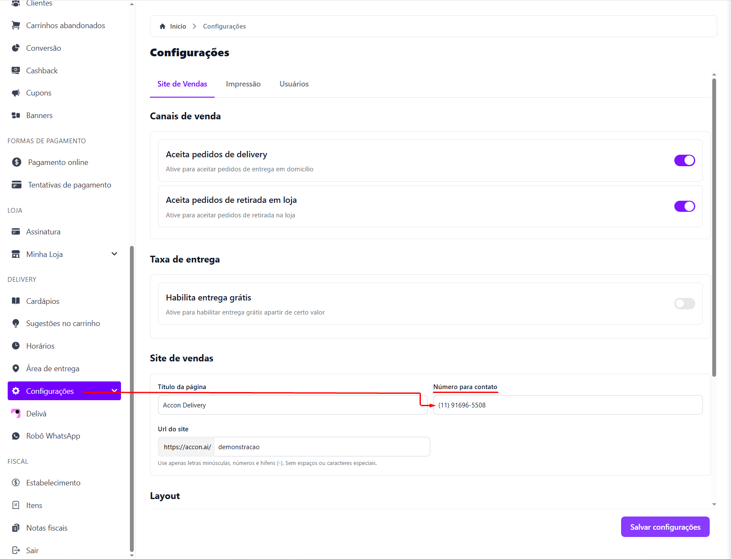
Task: Disable the delivery orders toggle
Action: click(x=684, y=161)
